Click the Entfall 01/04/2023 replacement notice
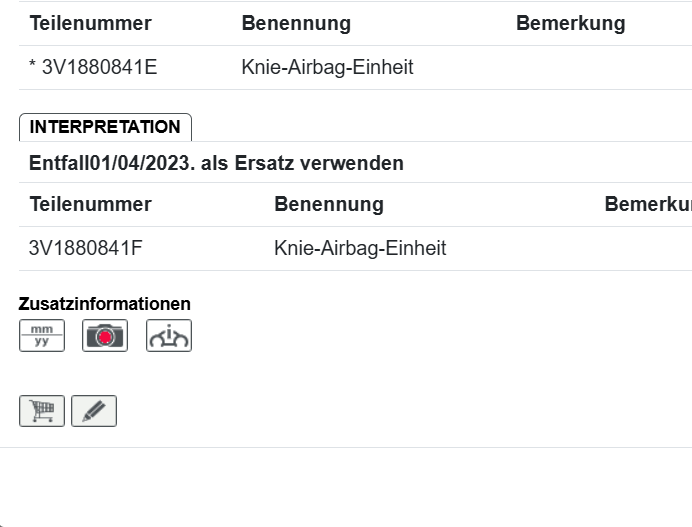The width and height of the screenshot is (692, 527). [x=216, y=163]
